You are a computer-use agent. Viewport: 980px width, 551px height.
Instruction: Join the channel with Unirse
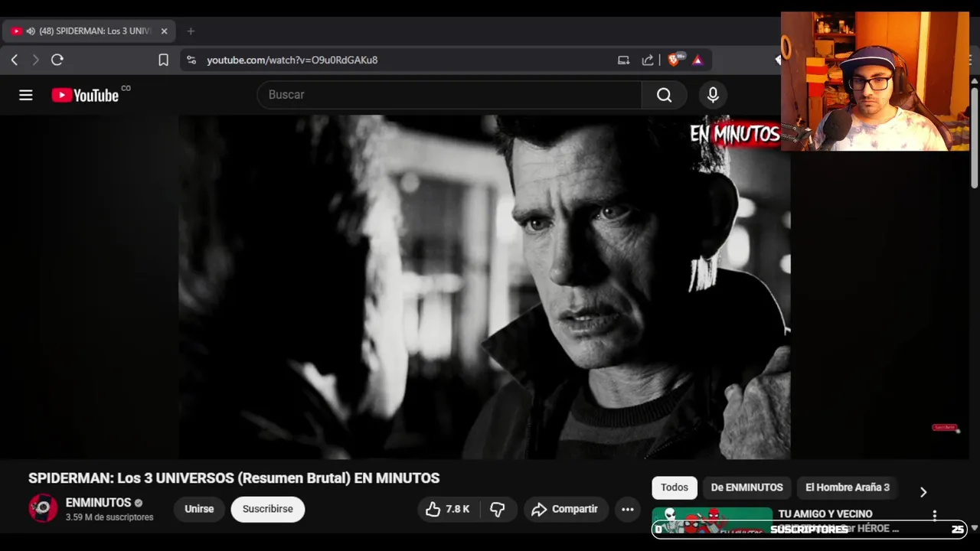pos(199,509)
